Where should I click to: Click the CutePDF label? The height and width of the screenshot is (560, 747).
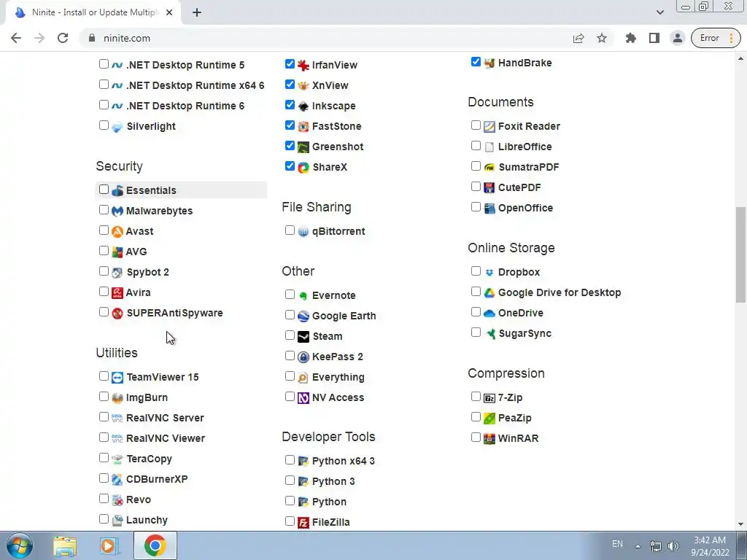[519, 187]
